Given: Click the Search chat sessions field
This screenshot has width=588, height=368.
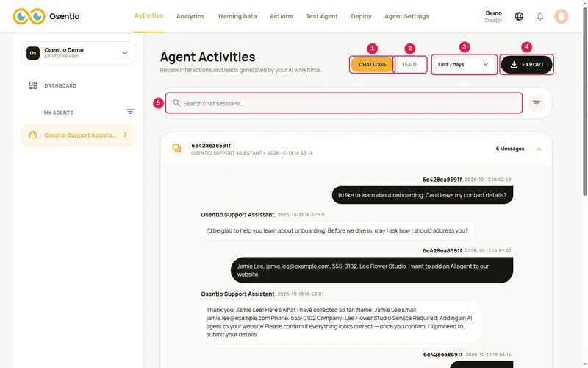Looking at the screenshot, I should click(344, 103).
